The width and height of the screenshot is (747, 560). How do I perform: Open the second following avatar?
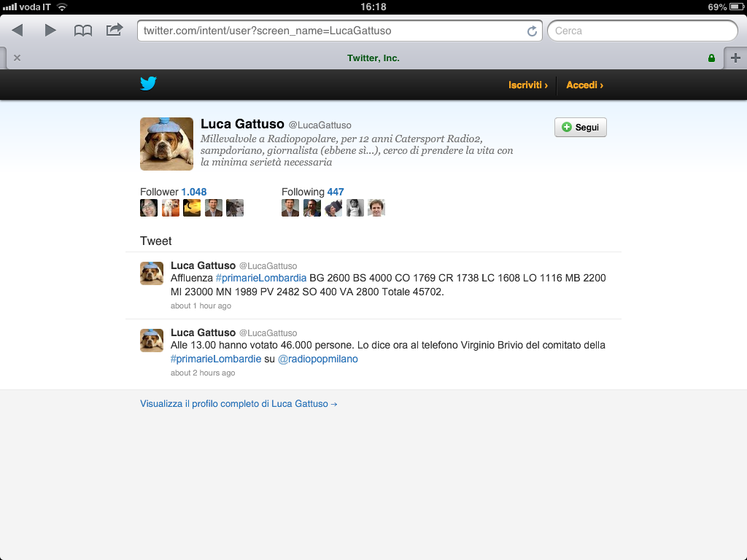312,208
